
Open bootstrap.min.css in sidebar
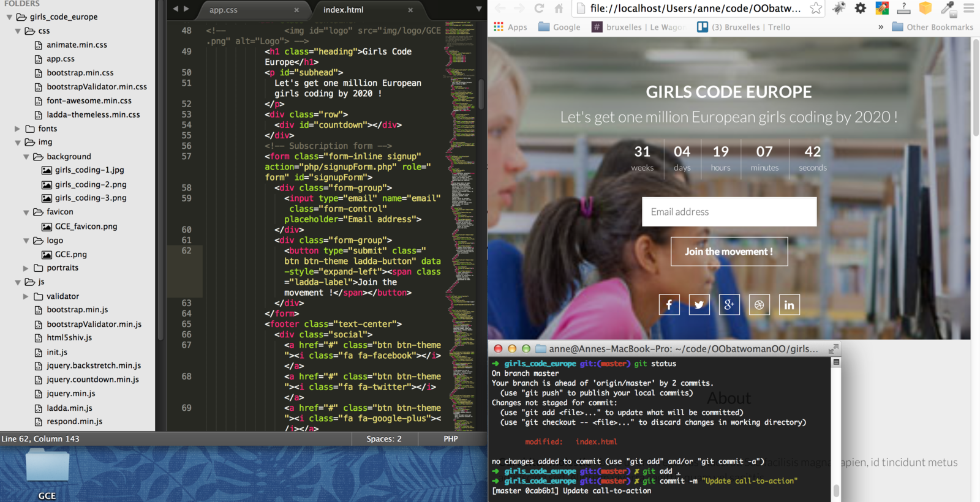[x=80, y=73]
